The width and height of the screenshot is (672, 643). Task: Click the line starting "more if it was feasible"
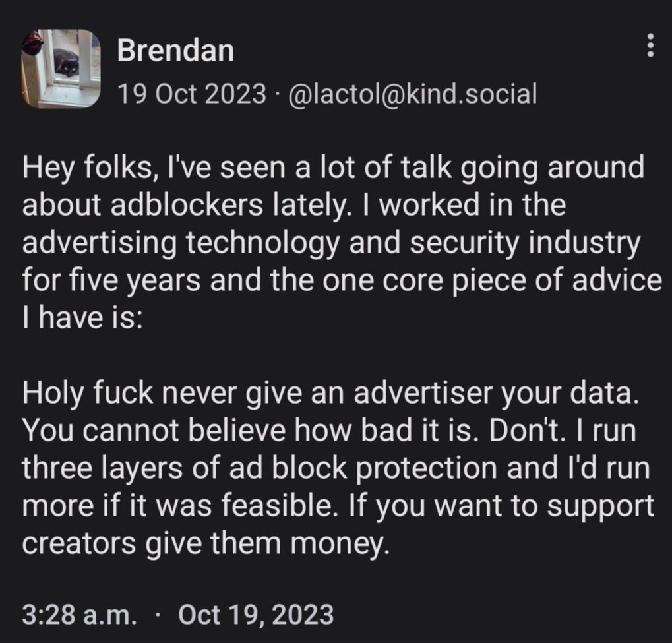[338, 507]
